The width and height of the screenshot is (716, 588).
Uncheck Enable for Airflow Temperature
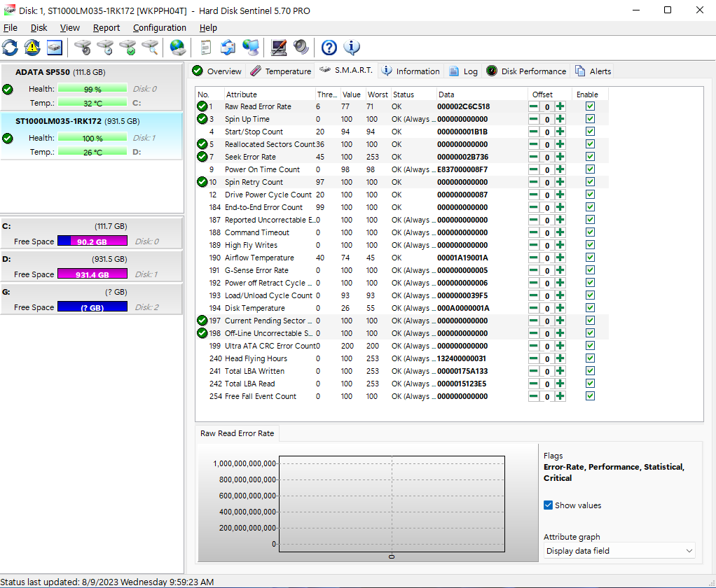click(590, 258)
